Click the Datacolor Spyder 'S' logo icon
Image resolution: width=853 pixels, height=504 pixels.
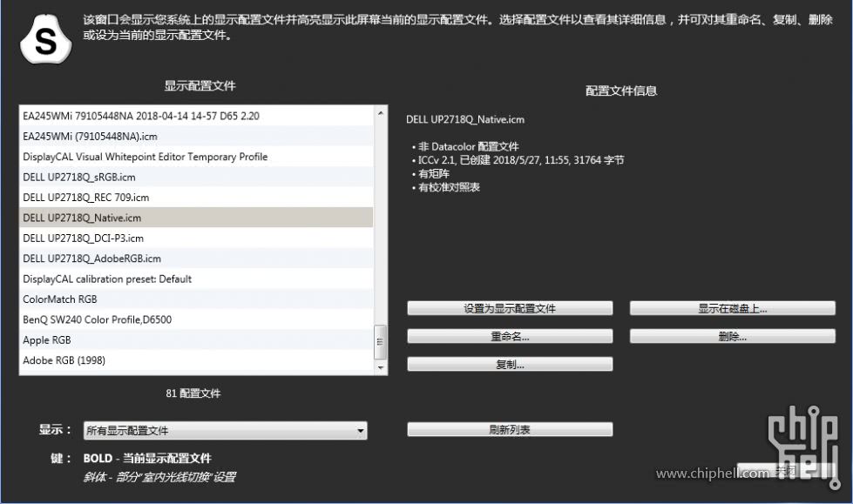click(x=45, y=39)
